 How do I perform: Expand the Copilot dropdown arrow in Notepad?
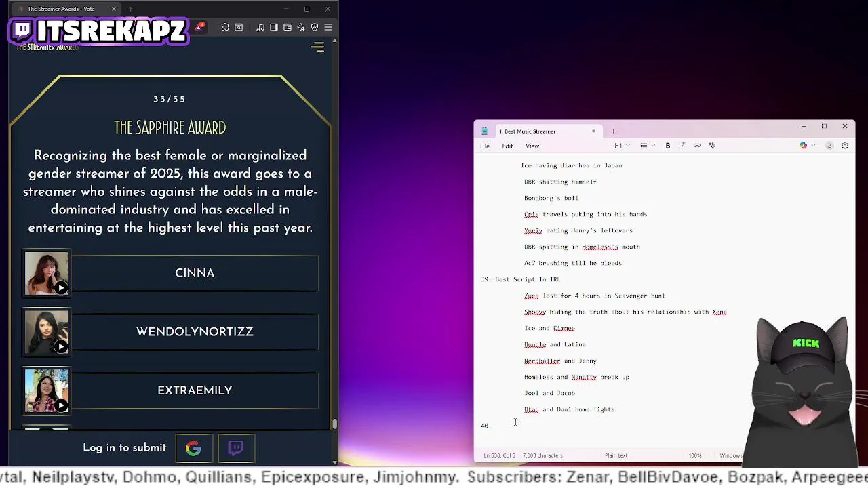813,146
